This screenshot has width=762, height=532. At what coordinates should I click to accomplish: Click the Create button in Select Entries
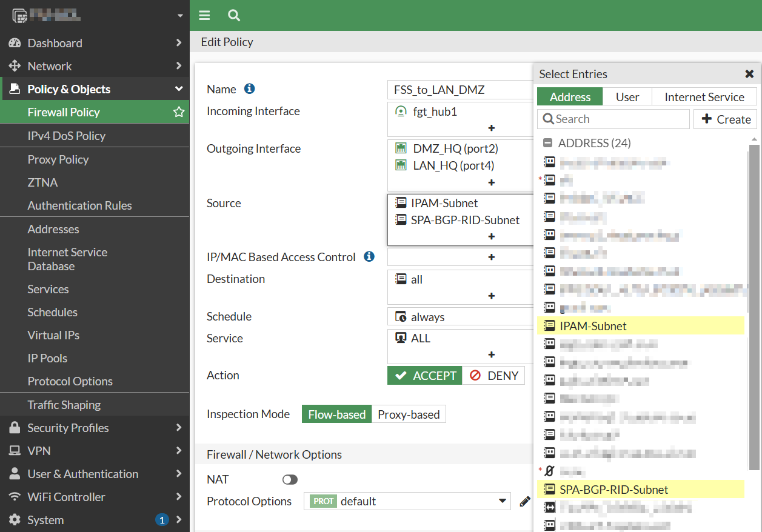pyautogui.click(x=725, y=119)
